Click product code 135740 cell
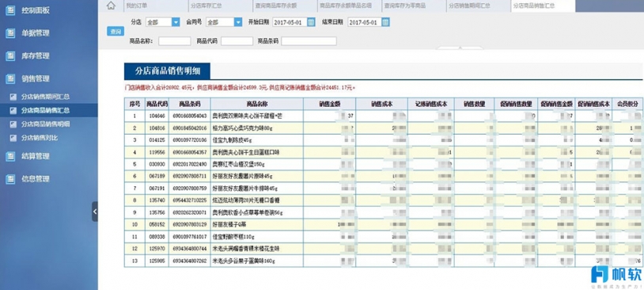 pos(157,200)
